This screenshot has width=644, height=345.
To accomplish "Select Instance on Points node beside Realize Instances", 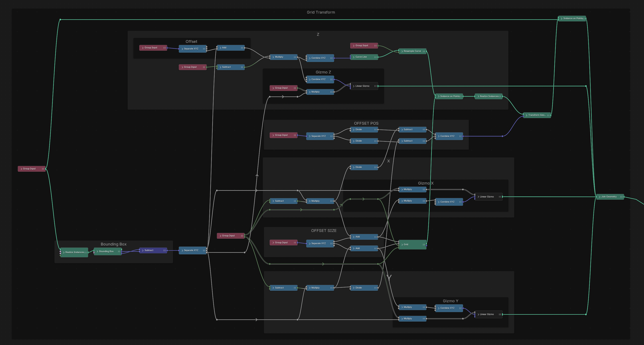I will [449, 96].
